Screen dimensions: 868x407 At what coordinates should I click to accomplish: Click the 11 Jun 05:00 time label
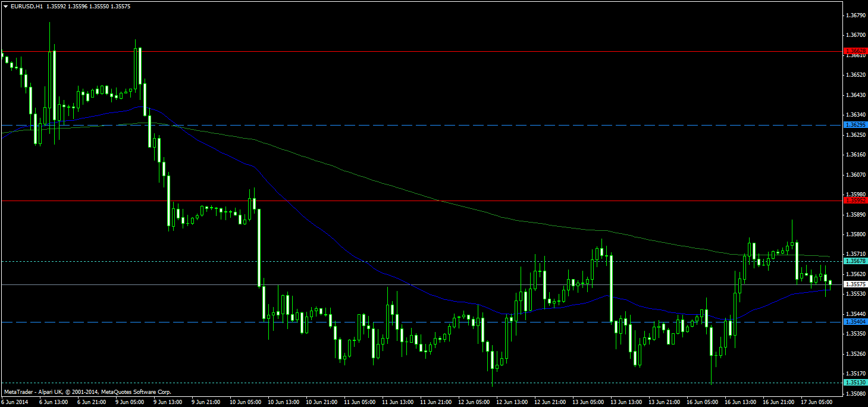[359, 402]
